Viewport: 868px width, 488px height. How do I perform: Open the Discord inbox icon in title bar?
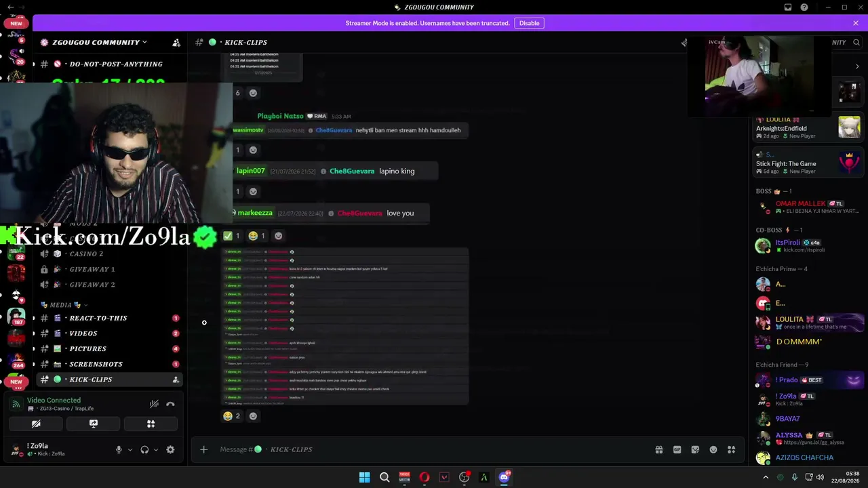(788, 7)
